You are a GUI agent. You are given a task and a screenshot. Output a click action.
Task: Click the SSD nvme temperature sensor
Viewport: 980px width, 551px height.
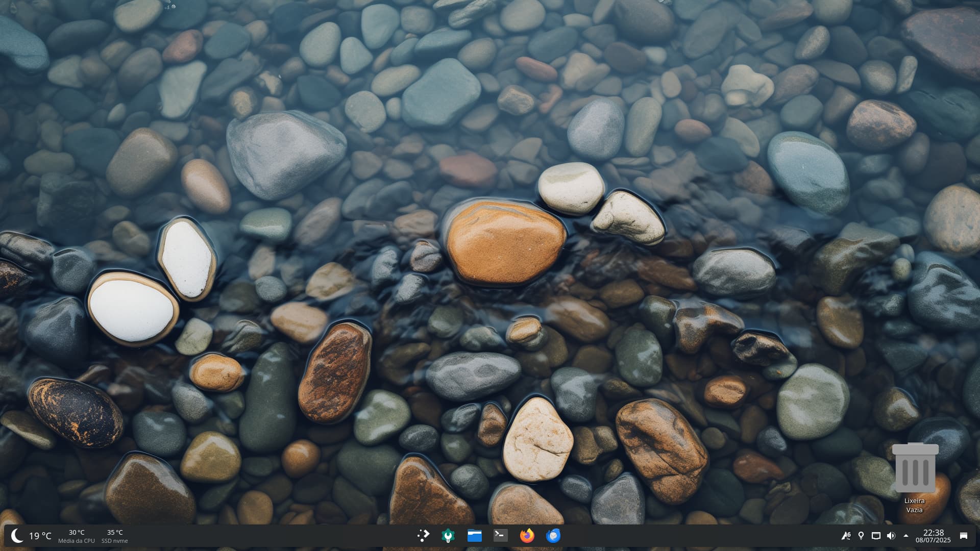(x=114, y=536)
